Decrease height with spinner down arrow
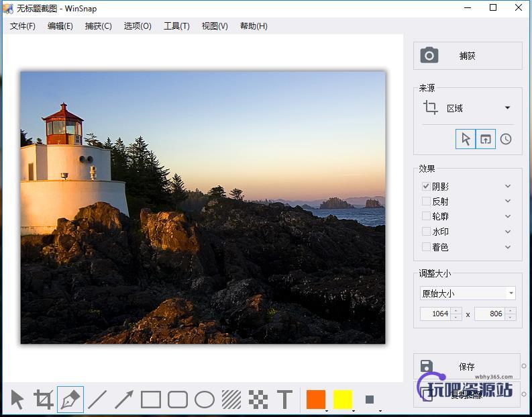 click(x=511, y=317)
